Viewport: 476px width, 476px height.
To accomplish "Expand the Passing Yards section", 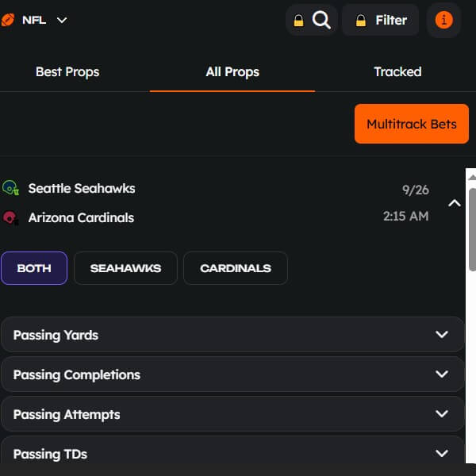I will point(442,335).
